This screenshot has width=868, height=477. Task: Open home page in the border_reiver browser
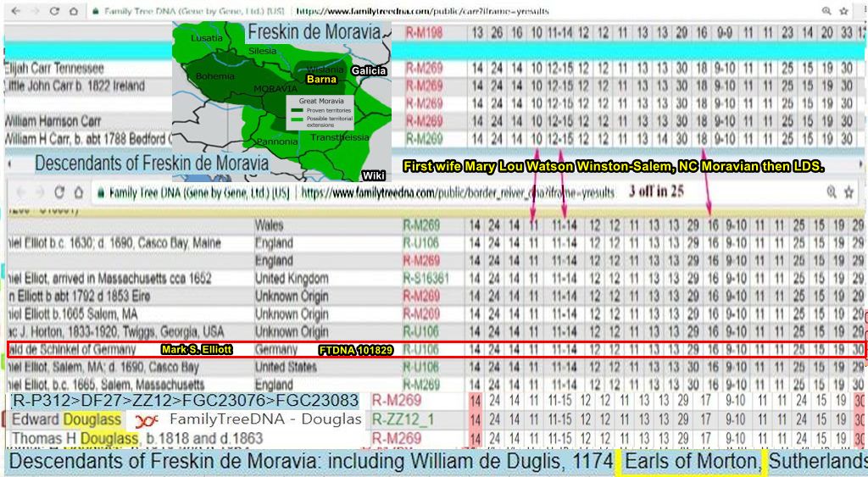(78, 192)
